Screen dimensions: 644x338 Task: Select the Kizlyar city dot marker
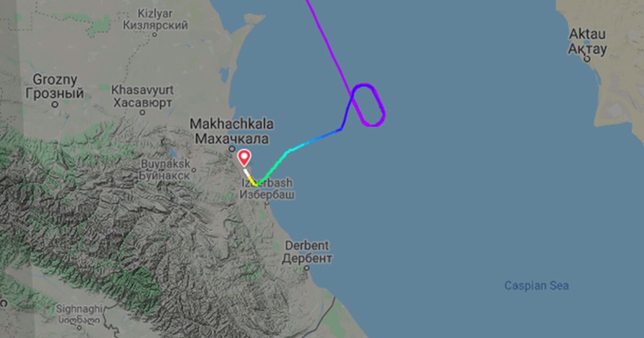155,35
